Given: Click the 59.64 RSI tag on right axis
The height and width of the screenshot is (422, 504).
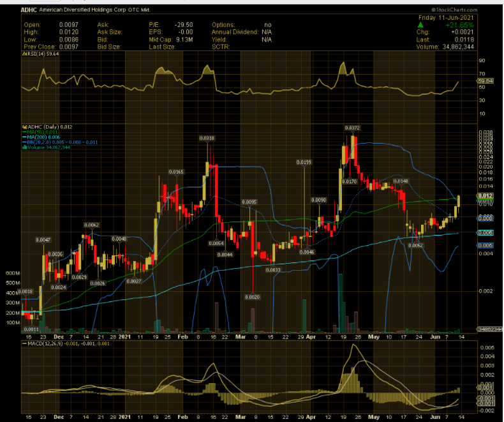Looking at the screenshot, I should point(485,80).
